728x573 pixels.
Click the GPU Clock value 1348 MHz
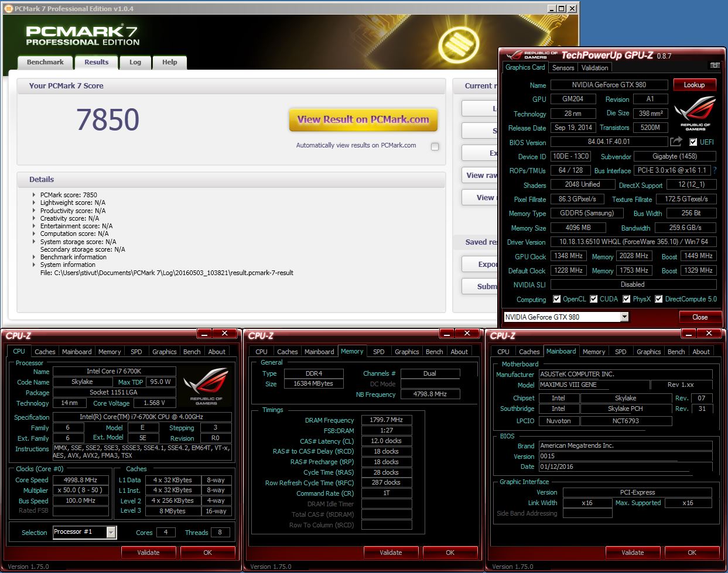[568, 256]
